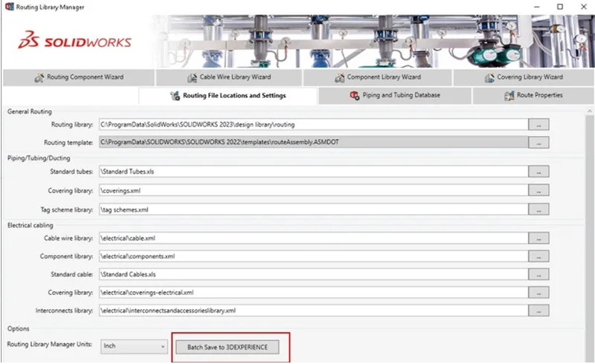Click the Routing Library Manager Units label
Screen dimensions: 595x364
tap(50, 344)
